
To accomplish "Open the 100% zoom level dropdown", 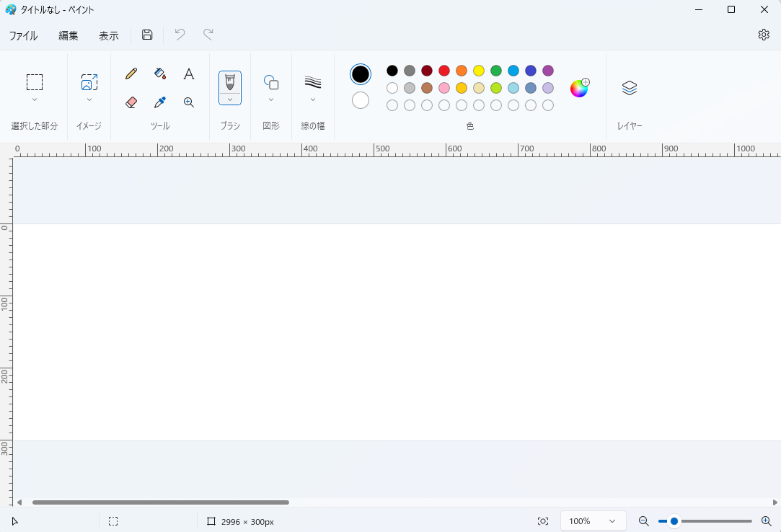I will tap(592, 521).
